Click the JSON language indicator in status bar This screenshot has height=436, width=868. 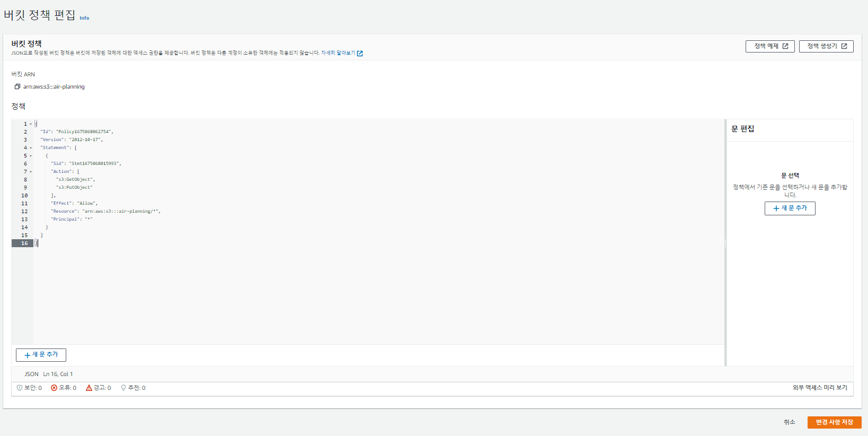31,374
